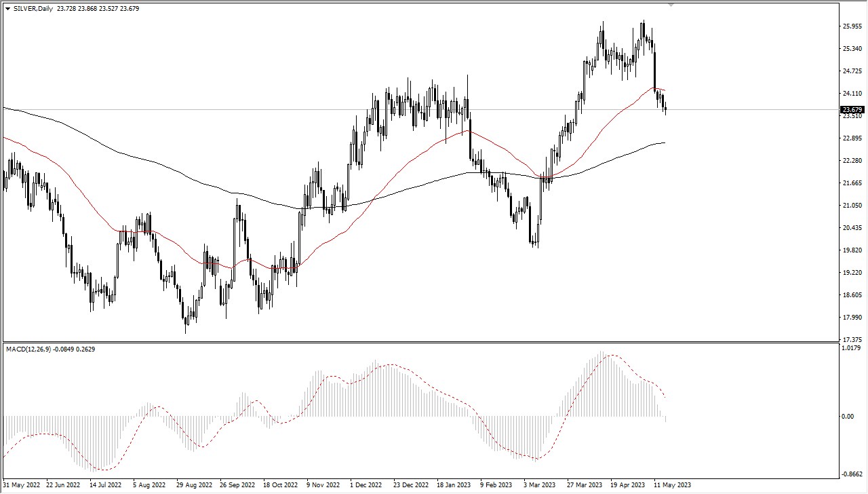Click the 23 Dec 2022 date label
This screenshot has height=494, width=868.
[410, 484]
